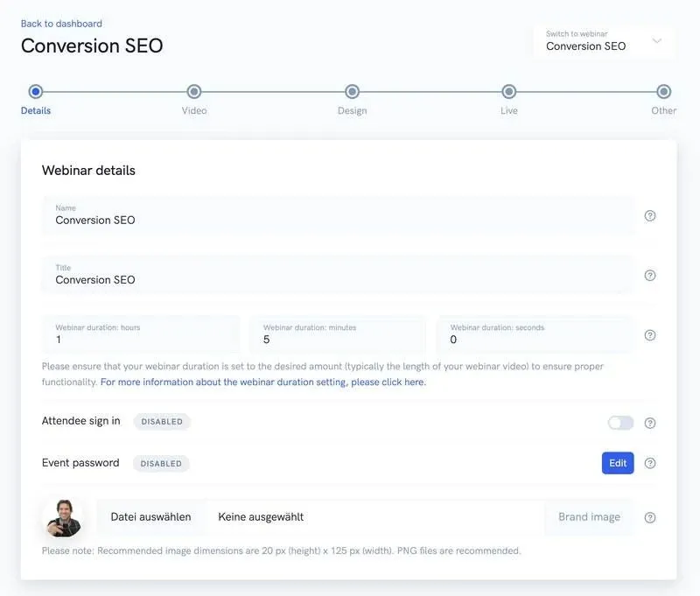Jump to the Other step
700x596 pixels.
pos(664,92)
